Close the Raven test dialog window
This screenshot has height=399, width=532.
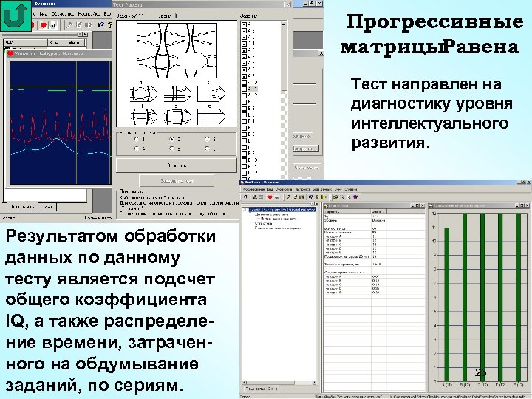[287, 4]
